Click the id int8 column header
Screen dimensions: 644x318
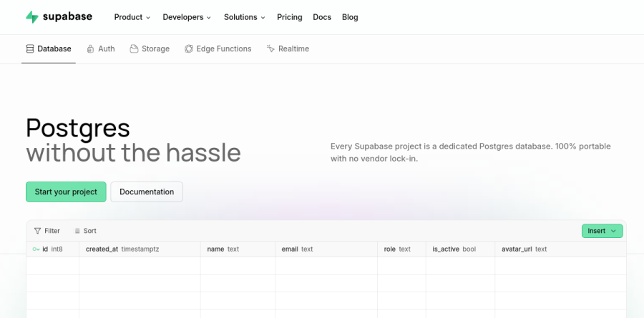[52, 249]
